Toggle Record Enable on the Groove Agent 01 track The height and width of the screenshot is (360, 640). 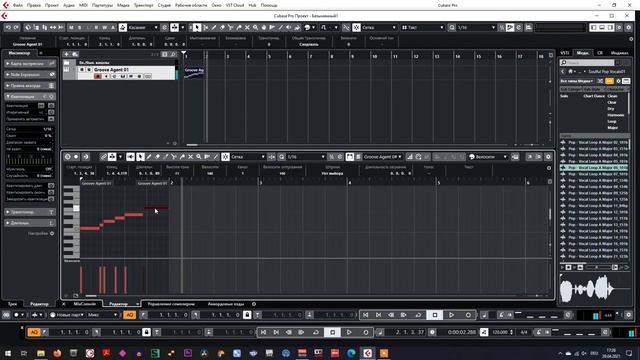[98, 76]
